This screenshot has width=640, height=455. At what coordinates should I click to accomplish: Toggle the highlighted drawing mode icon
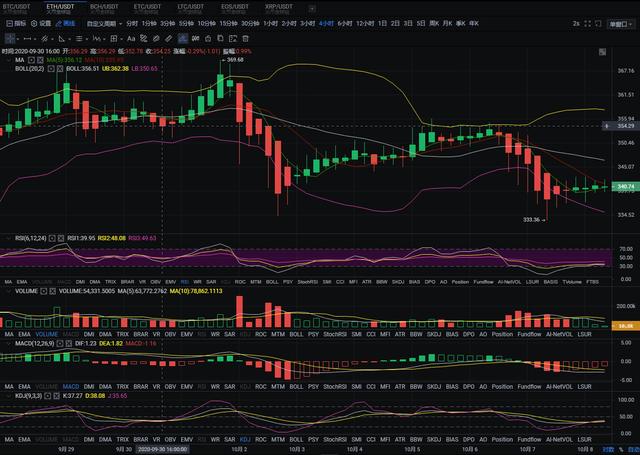[x=183, y=39]
